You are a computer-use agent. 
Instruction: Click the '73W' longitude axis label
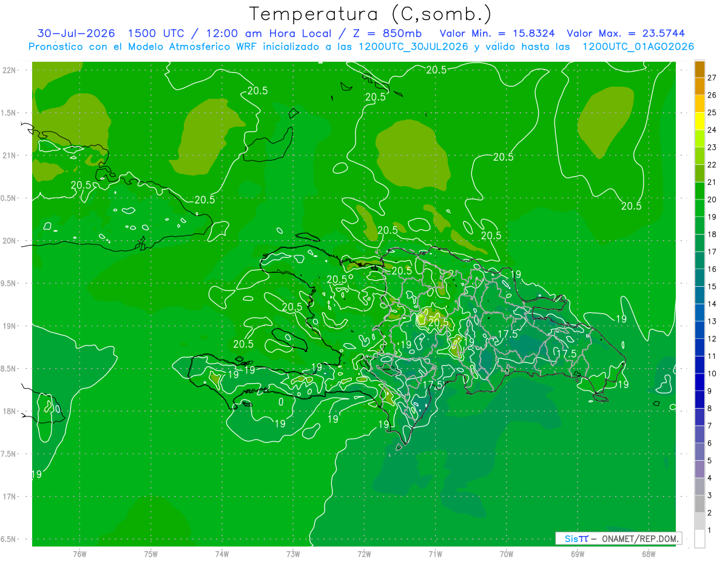click(x=293, y=554)
